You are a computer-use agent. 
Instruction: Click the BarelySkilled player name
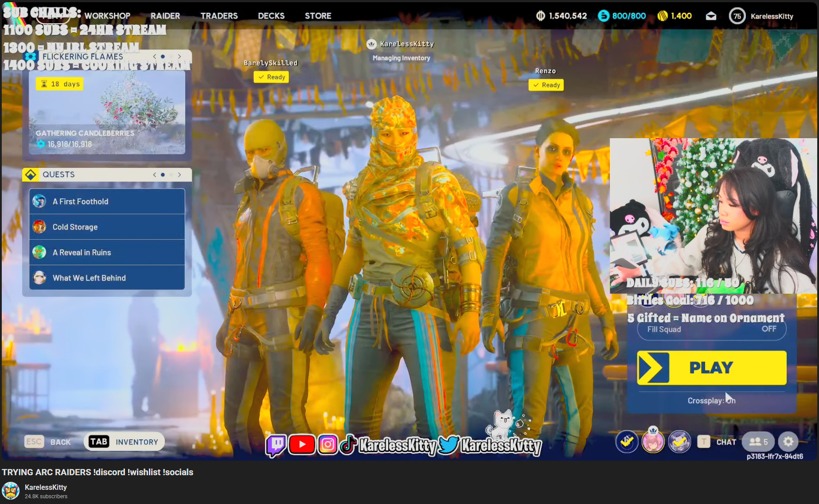[x=270, y=63]
